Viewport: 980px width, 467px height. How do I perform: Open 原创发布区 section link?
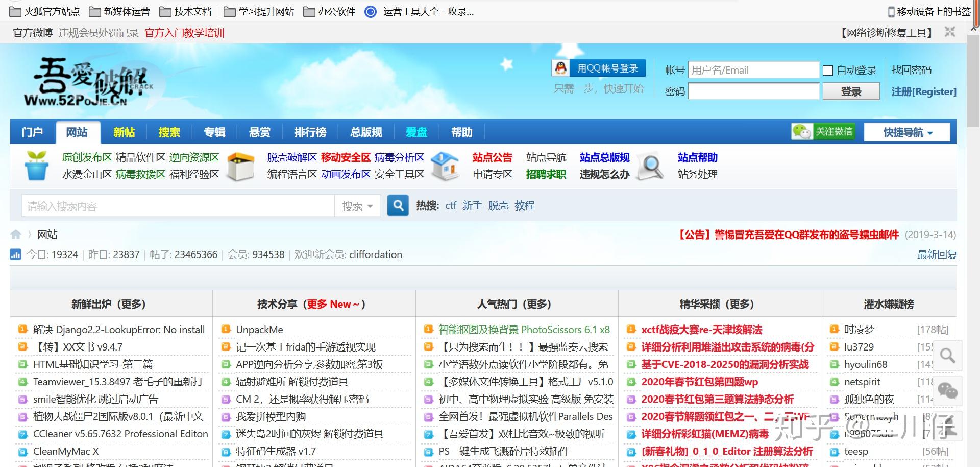point(87,157)
